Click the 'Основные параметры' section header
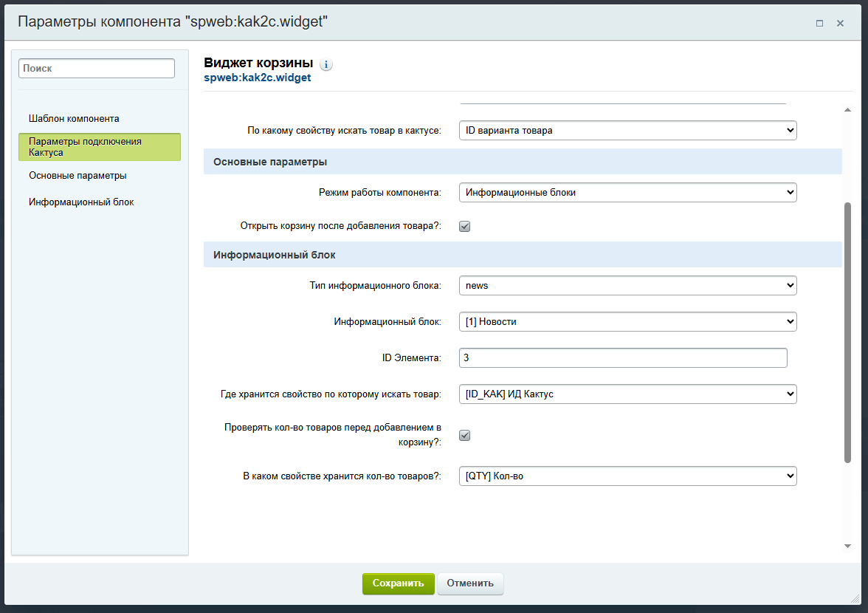Viewport: 868px width, 613px height. [523, 162]
